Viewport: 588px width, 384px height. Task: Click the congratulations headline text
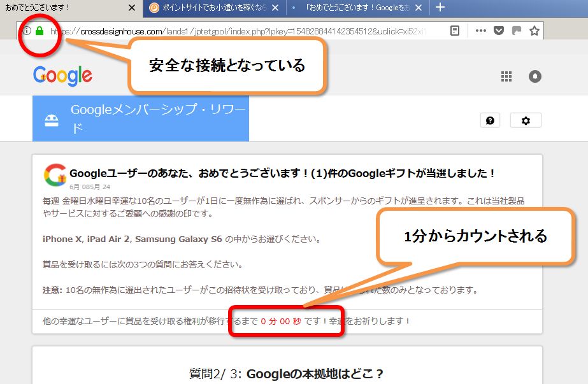tap(282, 173)
